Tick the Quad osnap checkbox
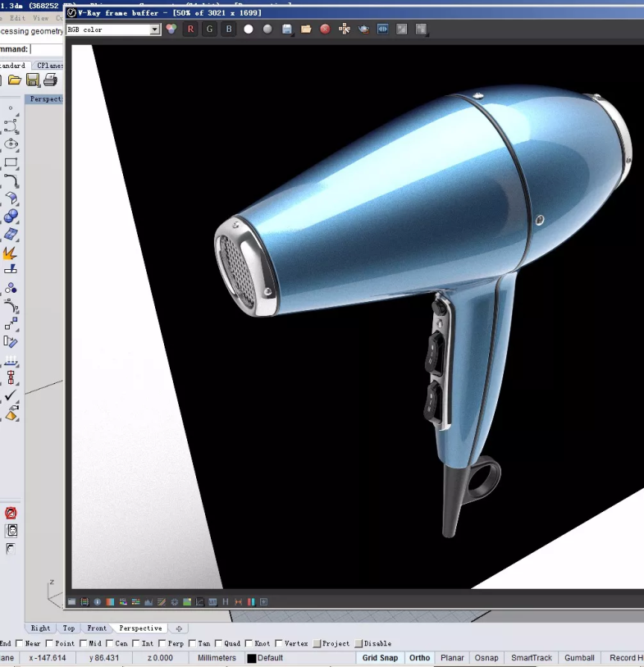644x667 pixels. tap(217, 644)
